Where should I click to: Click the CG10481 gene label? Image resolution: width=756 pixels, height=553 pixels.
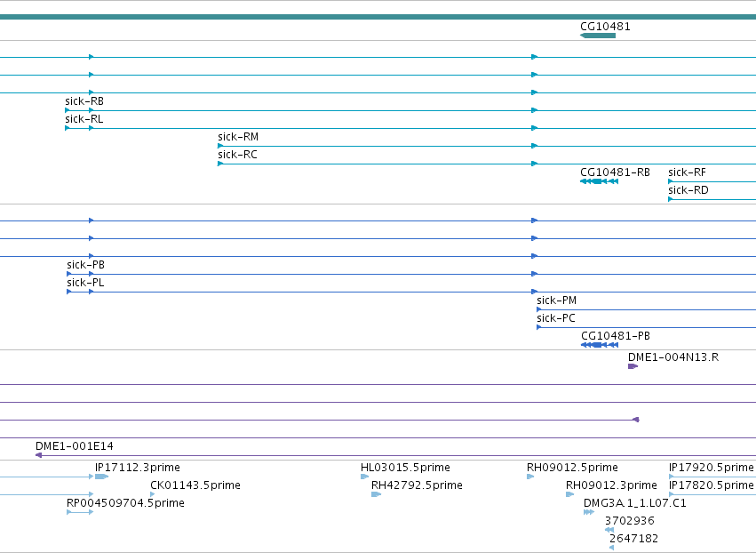[605, 26]
